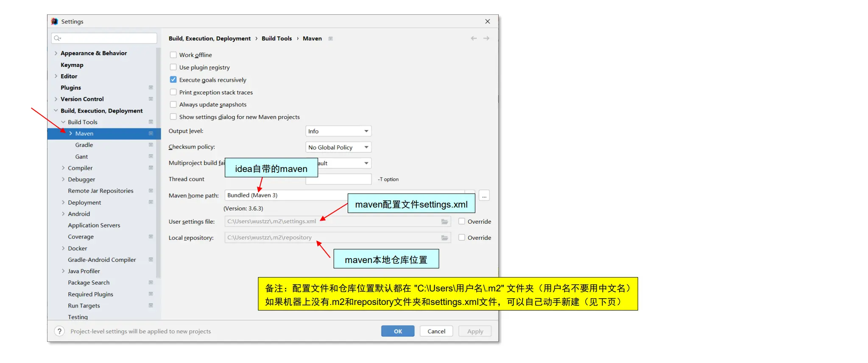Collapse Build, Execution, Deployment section chevron
Image resolution: width=868 pixels, height=363 pixels.
[x=56, y=111]
